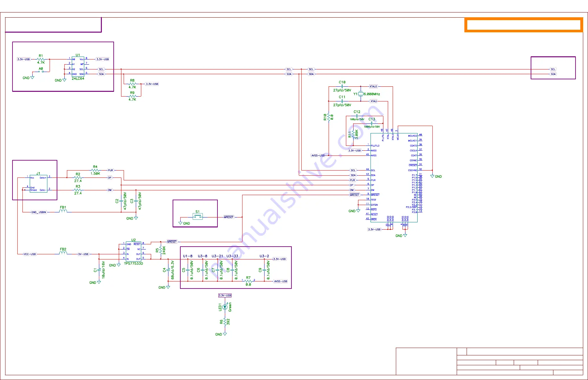Click the PLLFILO pin label
The width and height of the screenshot is (588, 380).
pos(375,146)
